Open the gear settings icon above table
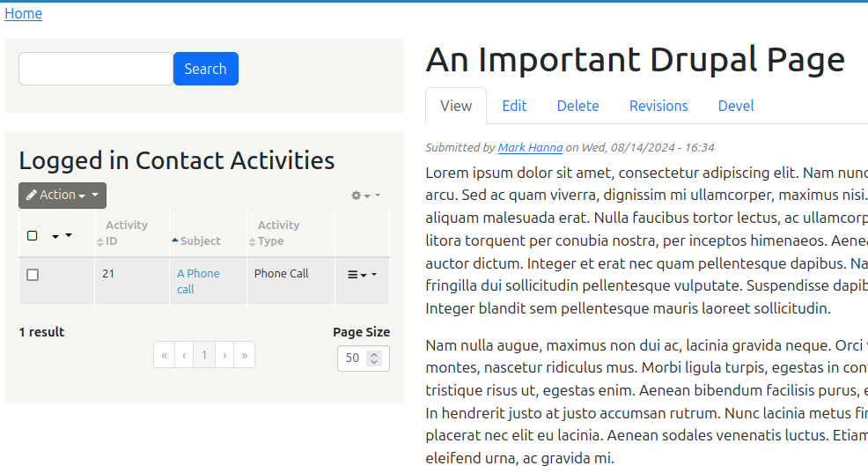868x473 pixels. point(365,195)
